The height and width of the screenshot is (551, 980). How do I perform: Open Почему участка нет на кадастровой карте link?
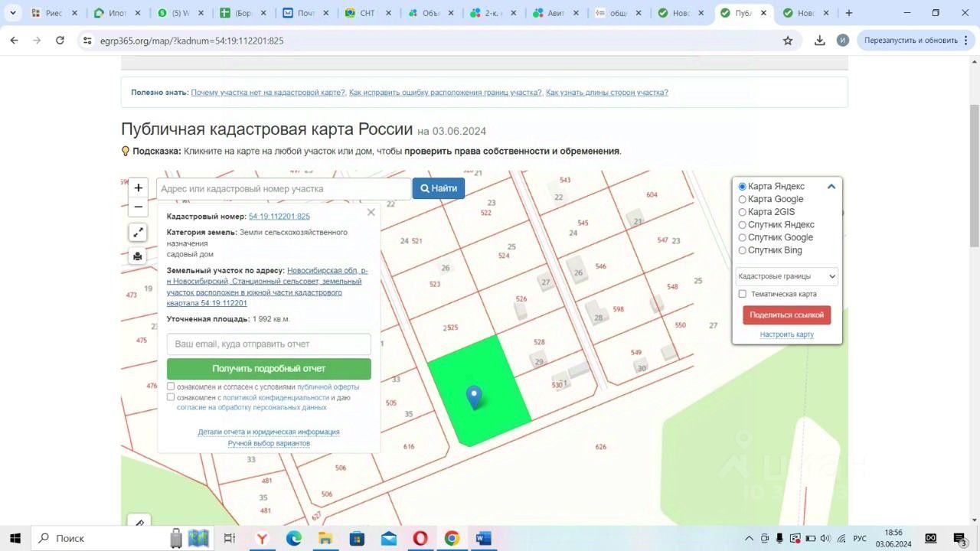click(268, 93)
